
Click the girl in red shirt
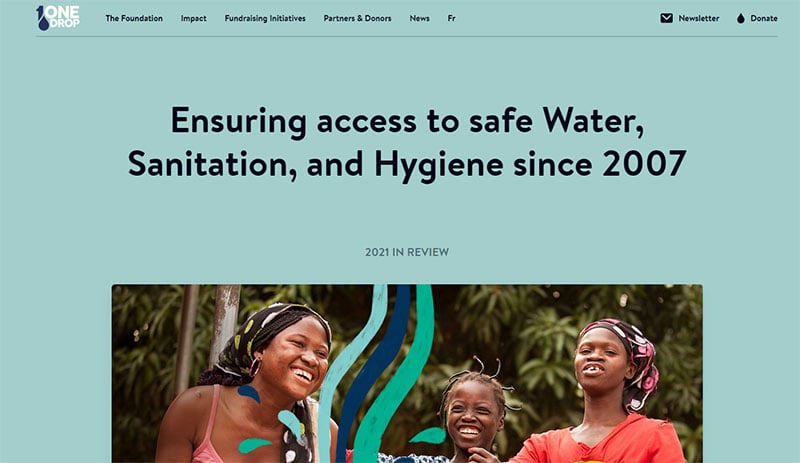pos(607,393)
